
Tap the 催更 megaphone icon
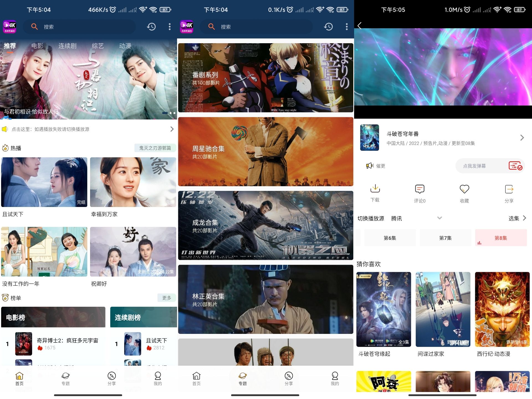coord(369,166)
